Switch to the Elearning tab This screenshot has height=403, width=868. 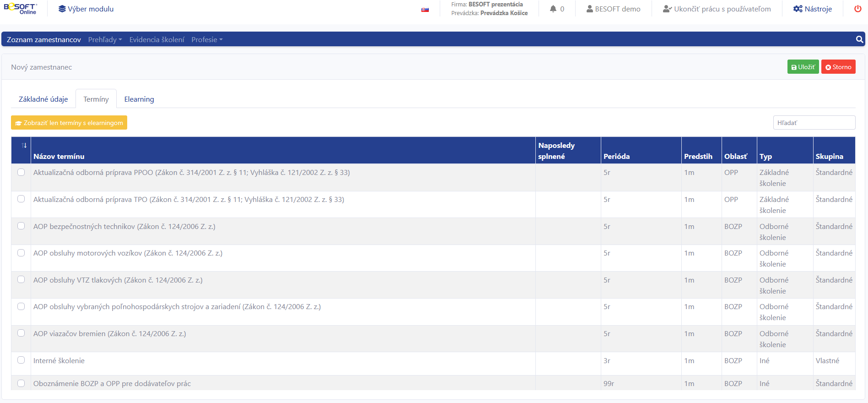click(x=139, y=99)
